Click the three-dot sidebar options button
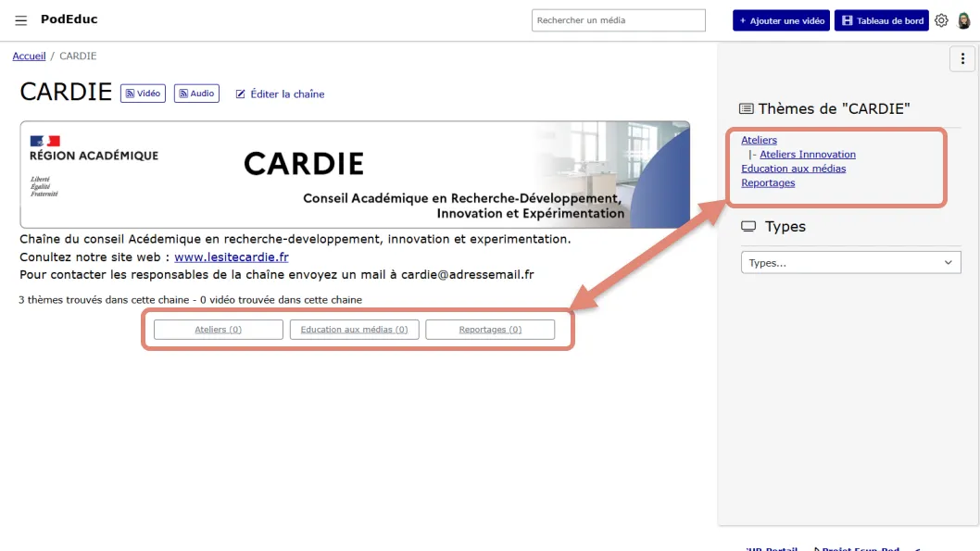The image size is (980, 551). [962, 58]
